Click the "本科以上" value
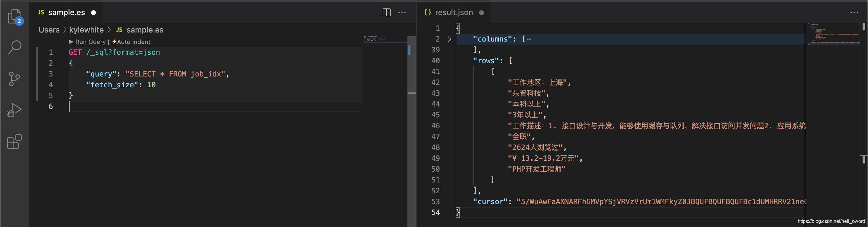The width and height of the screenshot is (868, 227). coord(526,104)
